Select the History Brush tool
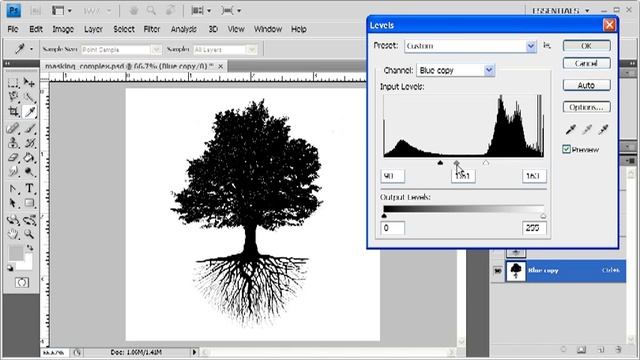Screen dimensions: 640x360 point(29,143)
